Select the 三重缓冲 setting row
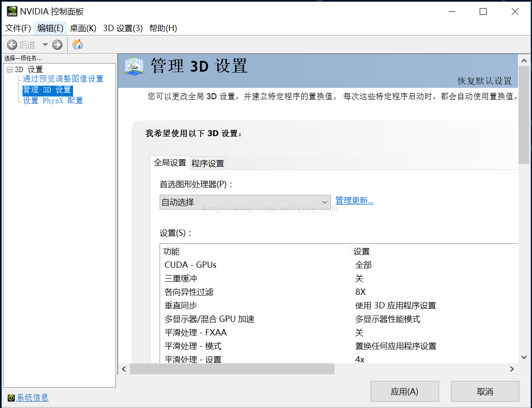Screen dimensions: 532x408 tap(339, 279)
